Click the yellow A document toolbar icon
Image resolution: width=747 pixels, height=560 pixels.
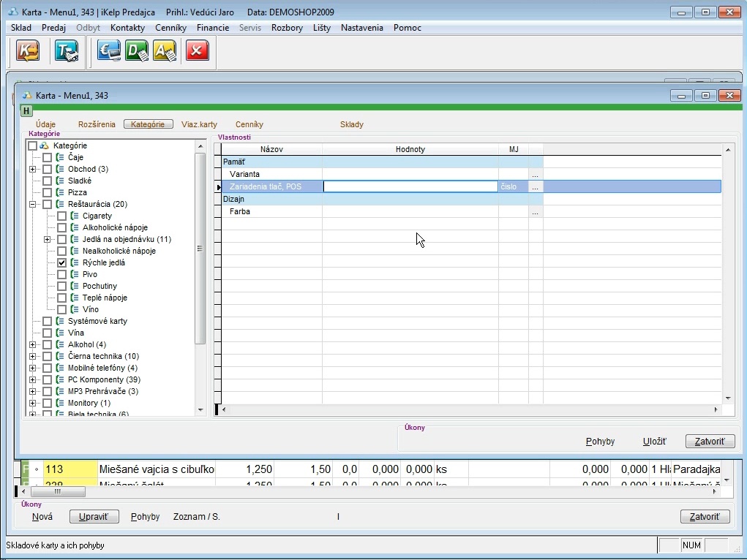[x=165, y=51]
